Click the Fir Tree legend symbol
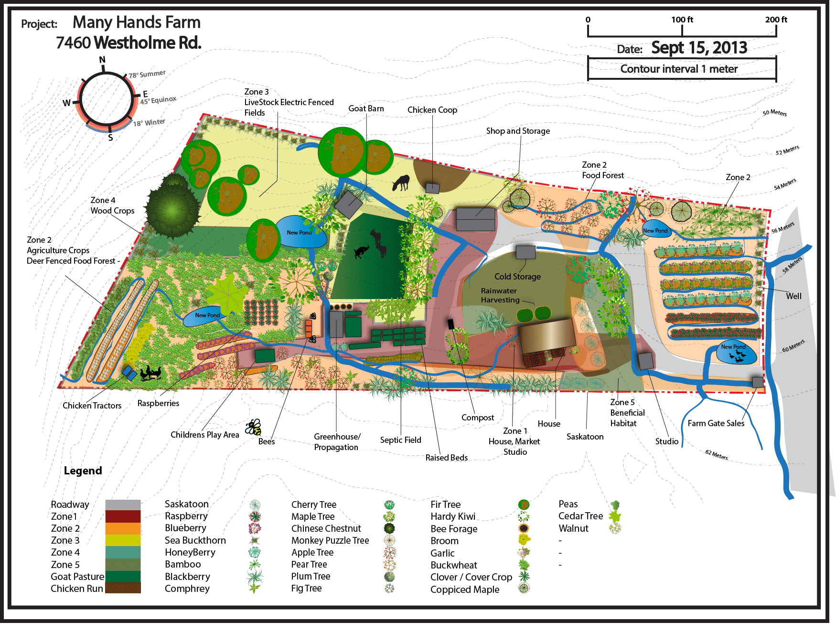Screen dimensions: 836x644 pos(524,504)
